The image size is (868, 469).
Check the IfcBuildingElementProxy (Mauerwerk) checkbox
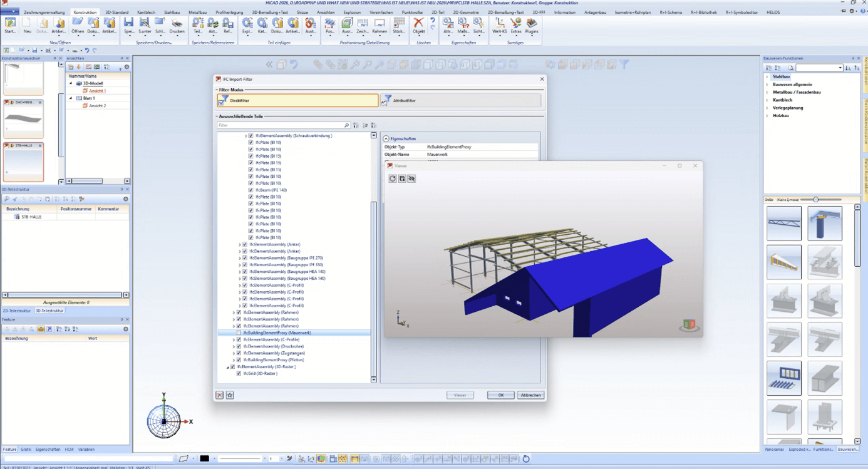tap(239, 332)
